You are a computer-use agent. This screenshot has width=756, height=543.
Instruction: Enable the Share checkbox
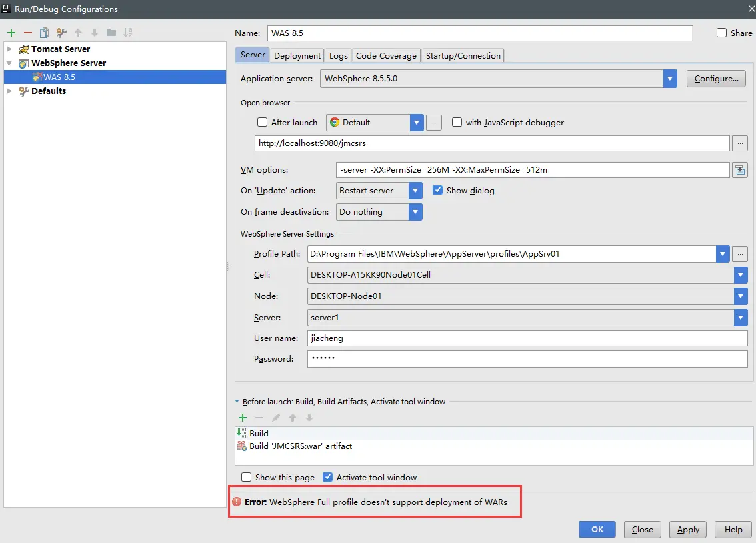point(722,33)
